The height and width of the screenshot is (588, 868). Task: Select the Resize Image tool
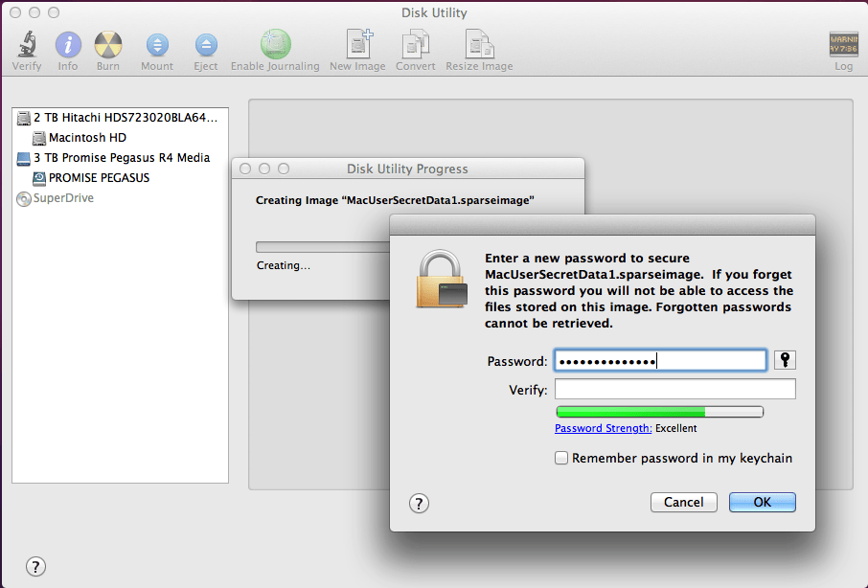click(x=478, y=43)
